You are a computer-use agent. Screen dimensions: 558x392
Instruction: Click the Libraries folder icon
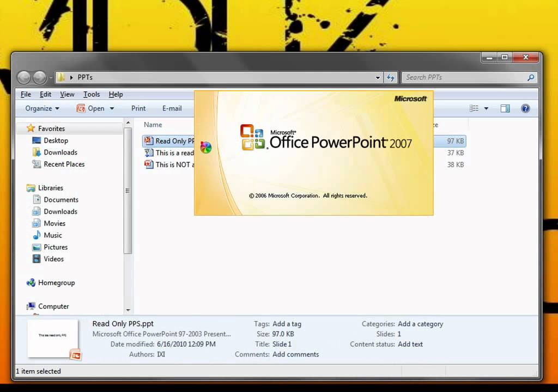[31, 188]
